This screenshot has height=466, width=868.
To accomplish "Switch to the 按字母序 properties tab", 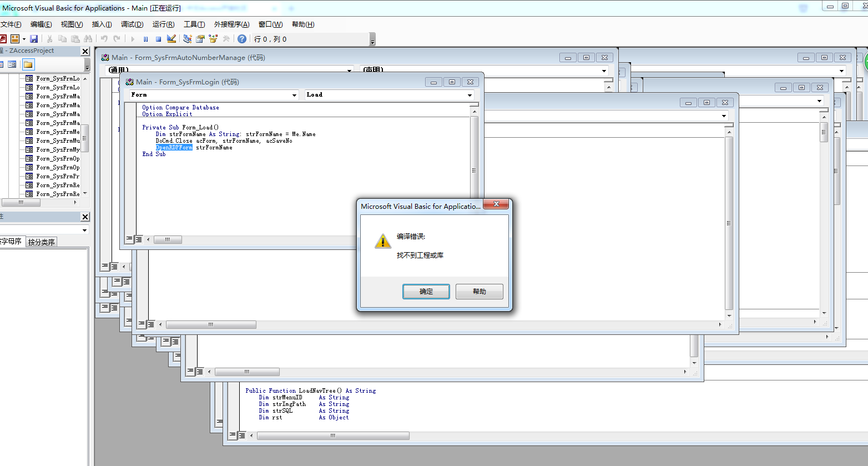I will (x=12, y=242).
